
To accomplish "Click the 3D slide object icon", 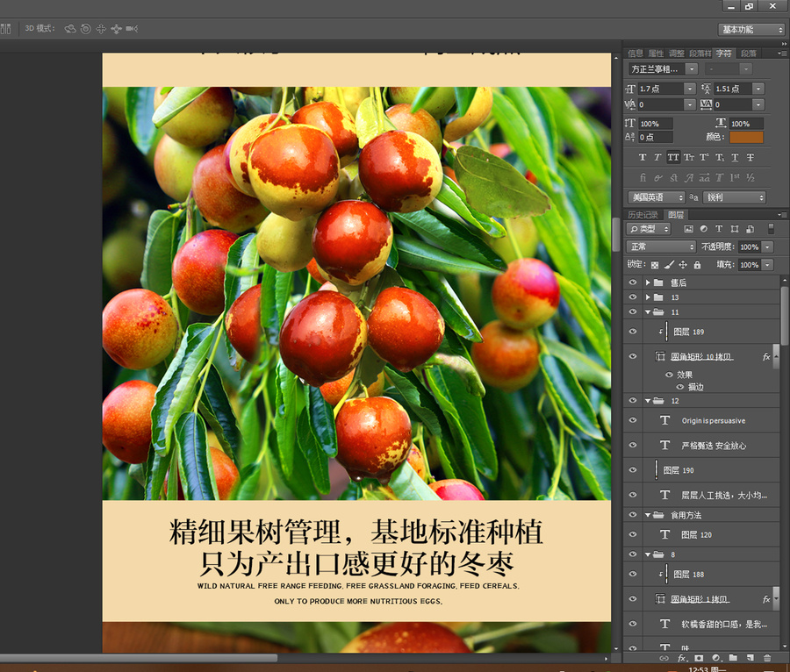I will 116,29.
